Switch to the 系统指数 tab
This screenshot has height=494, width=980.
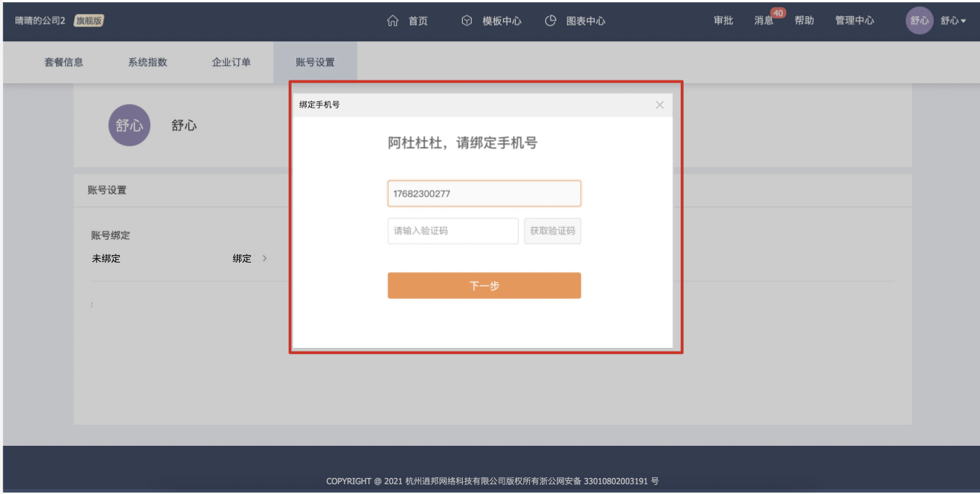point(147,62)
